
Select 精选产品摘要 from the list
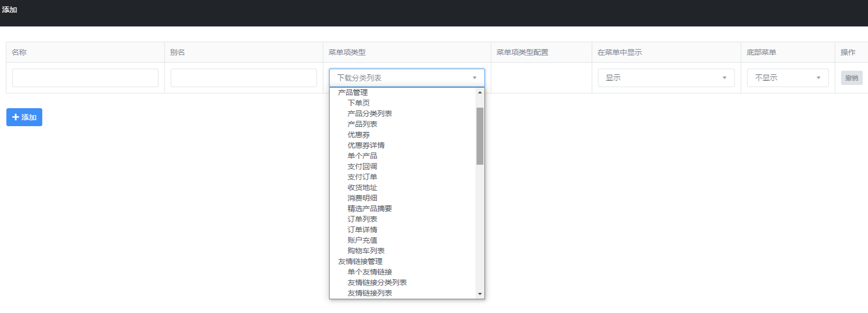pyautogui.click(x=369, y=208)
